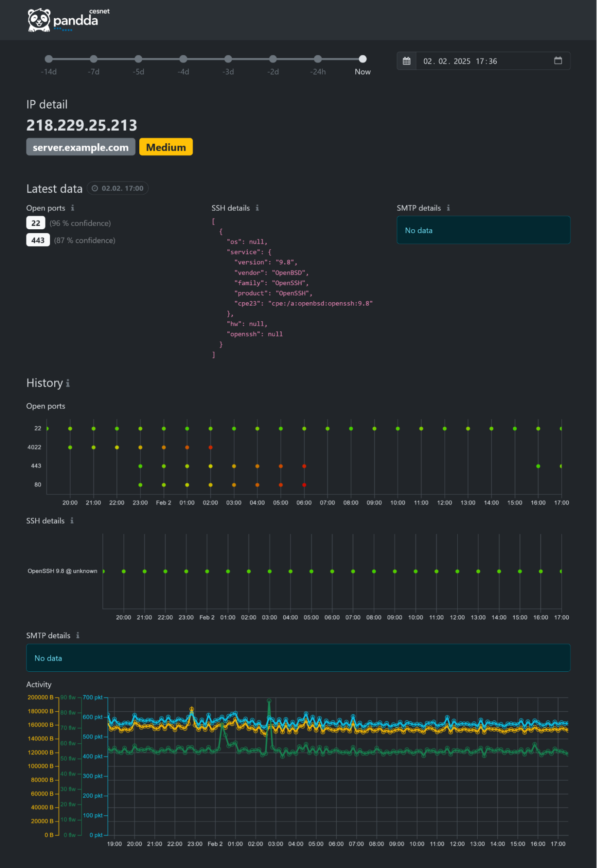Select the Now timeline point
Screen dimensions: 597x868
tap(363, 59)
